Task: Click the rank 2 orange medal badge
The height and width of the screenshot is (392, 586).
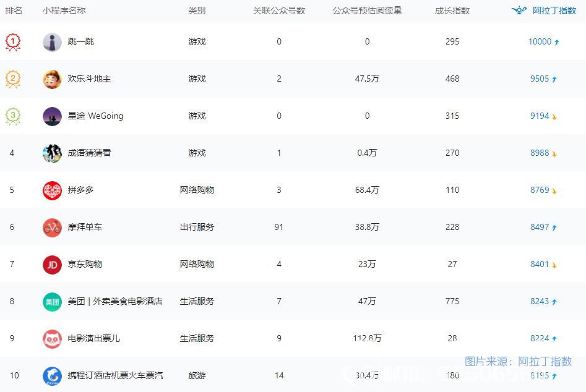Action: click(x=13, y=79)
